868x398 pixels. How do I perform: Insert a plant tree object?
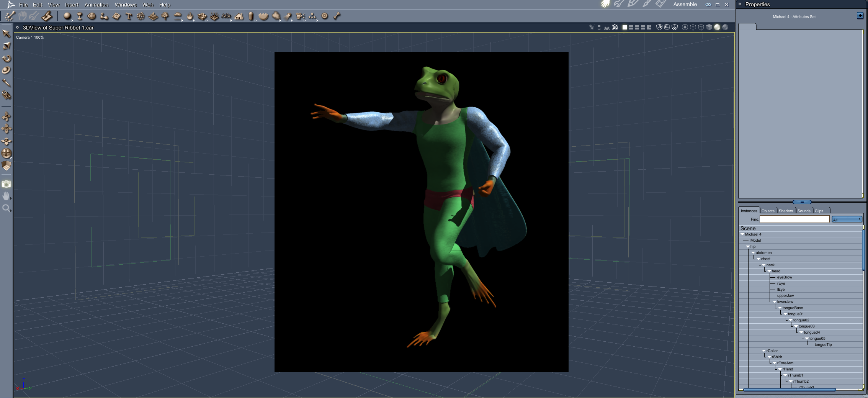[165, 16]
